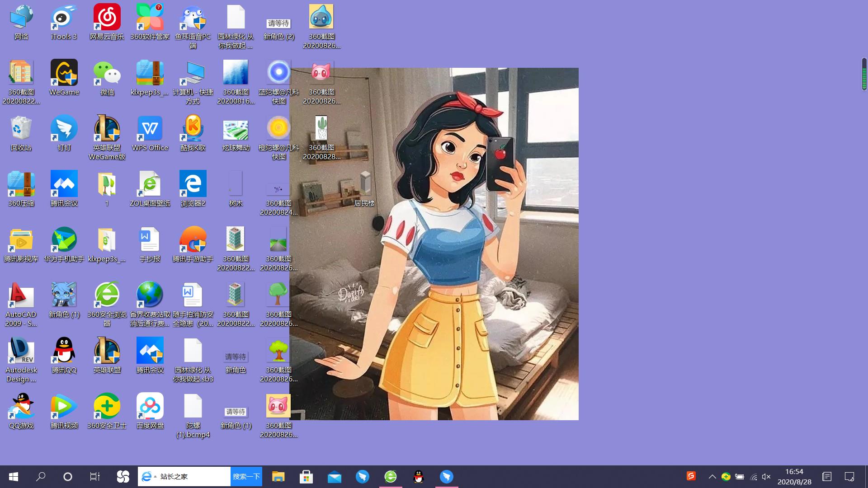This screenshot has height=488, width=868.
Task: Click the 搜索一下 search button
Action: [246, 477]
